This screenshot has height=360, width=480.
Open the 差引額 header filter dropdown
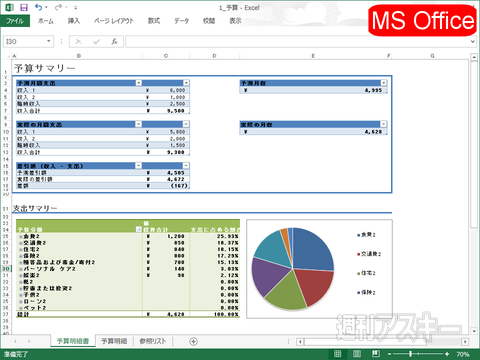point(139,166)
